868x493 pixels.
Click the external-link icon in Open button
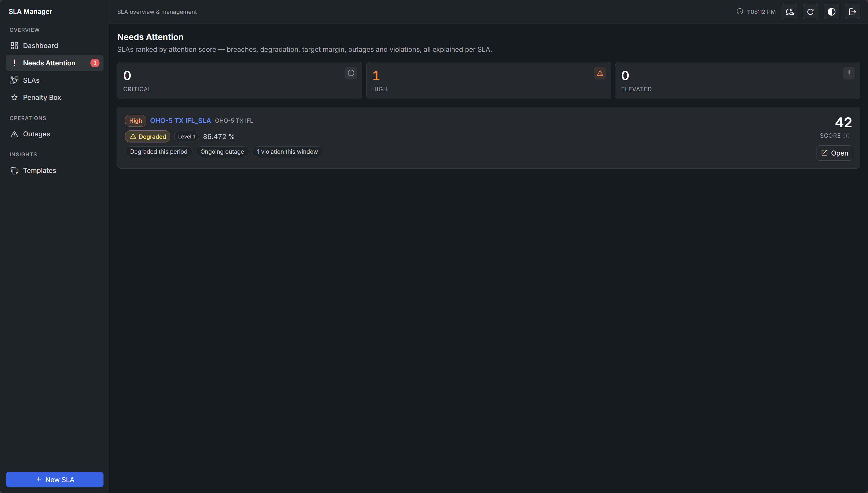(824, 153)
